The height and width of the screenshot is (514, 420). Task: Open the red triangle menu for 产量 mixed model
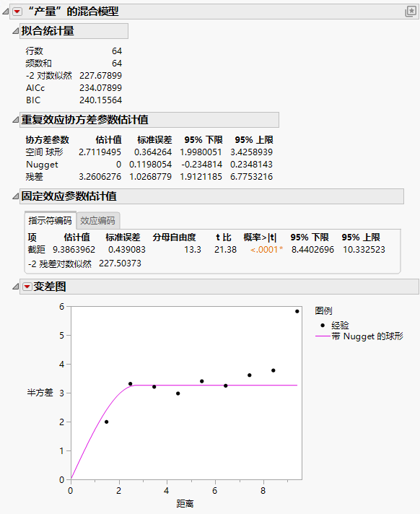[17, 12]
